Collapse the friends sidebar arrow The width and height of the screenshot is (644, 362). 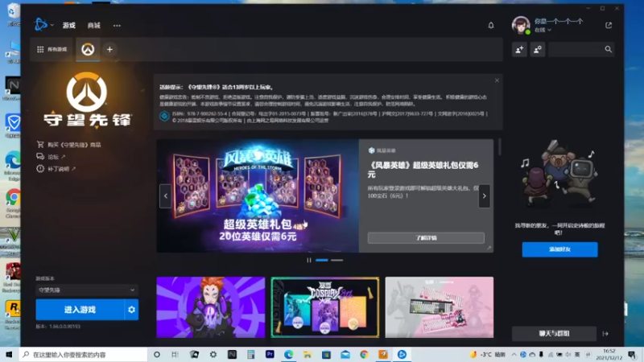coord(605,334)
